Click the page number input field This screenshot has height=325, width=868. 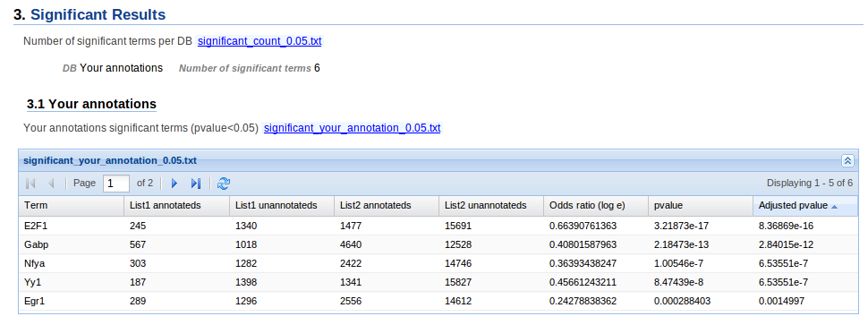[116, 184]
